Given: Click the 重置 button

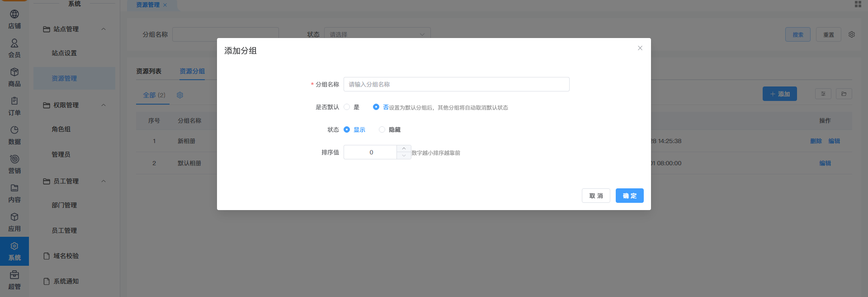Looking at the screenshot, I should (x=829, y=34).
